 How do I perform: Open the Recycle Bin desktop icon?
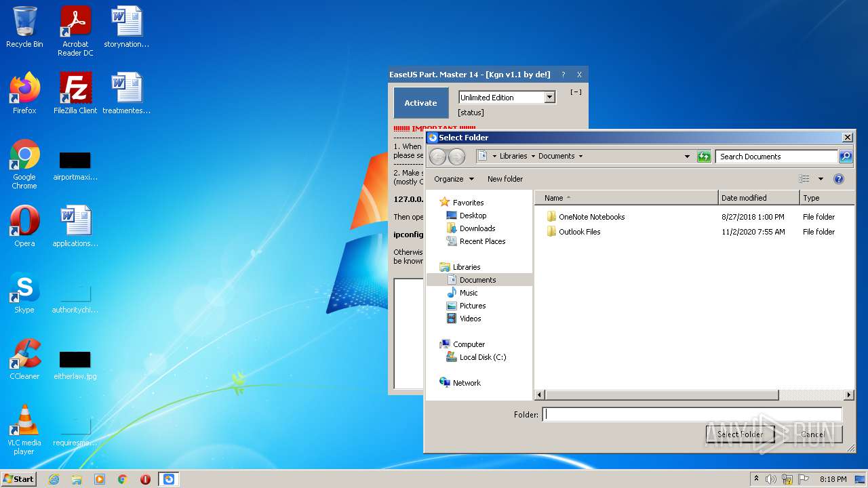click(24, 27)
